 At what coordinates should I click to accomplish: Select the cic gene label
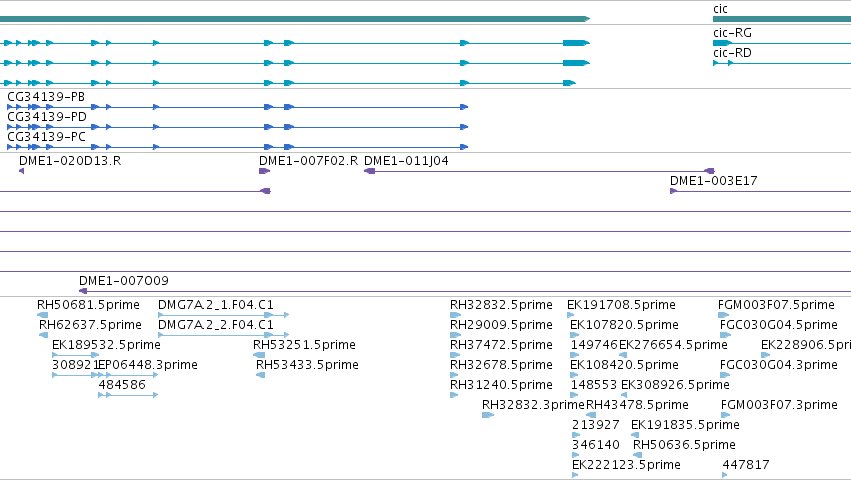[720, 9]
